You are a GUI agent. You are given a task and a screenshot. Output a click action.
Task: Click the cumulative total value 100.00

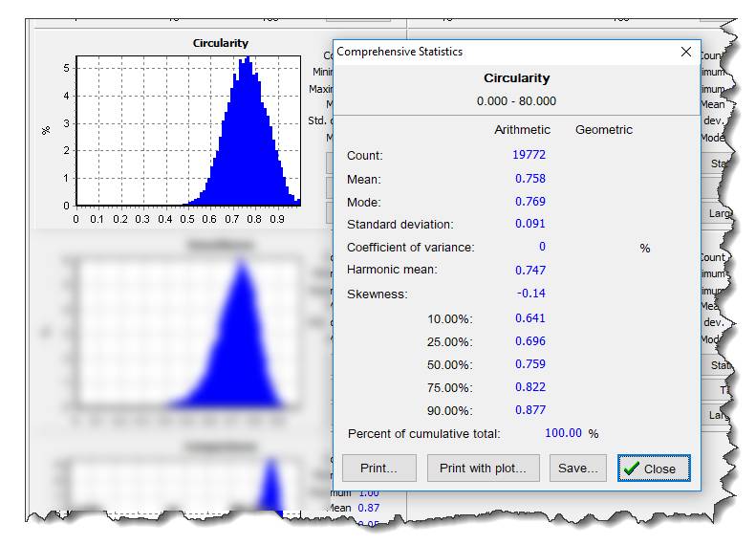pos(563,433)
